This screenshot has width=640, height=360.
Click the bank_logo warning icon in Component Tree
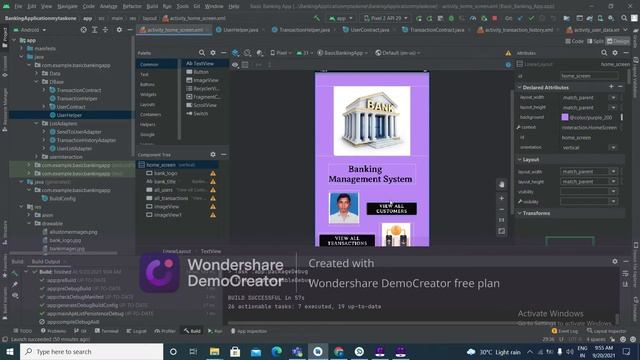tap(213, 173)
